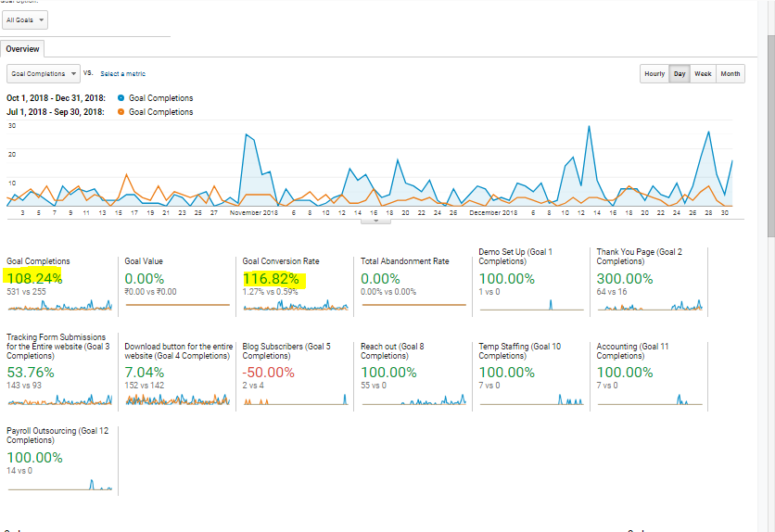Click Download button Goal 4 label
Image resolution: width=775 pixels, height=532 pixels.
tap(178, 350)
